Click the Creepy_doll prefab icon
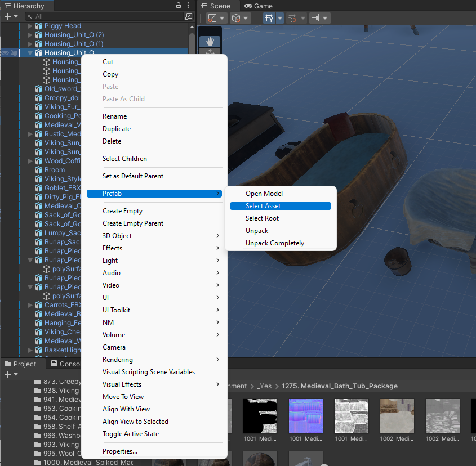 pyautogui.click(x=38, y=98)
